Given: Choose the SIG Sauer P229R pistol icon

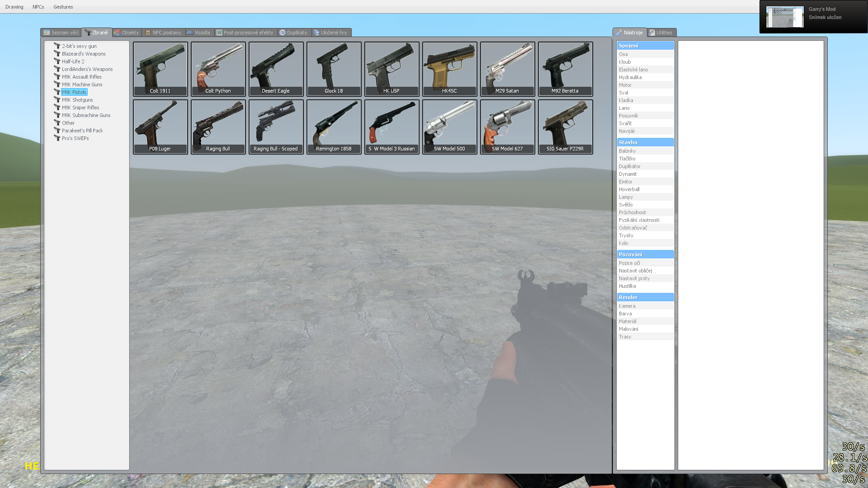Looking at the screenshot, I should coord(566,127).
